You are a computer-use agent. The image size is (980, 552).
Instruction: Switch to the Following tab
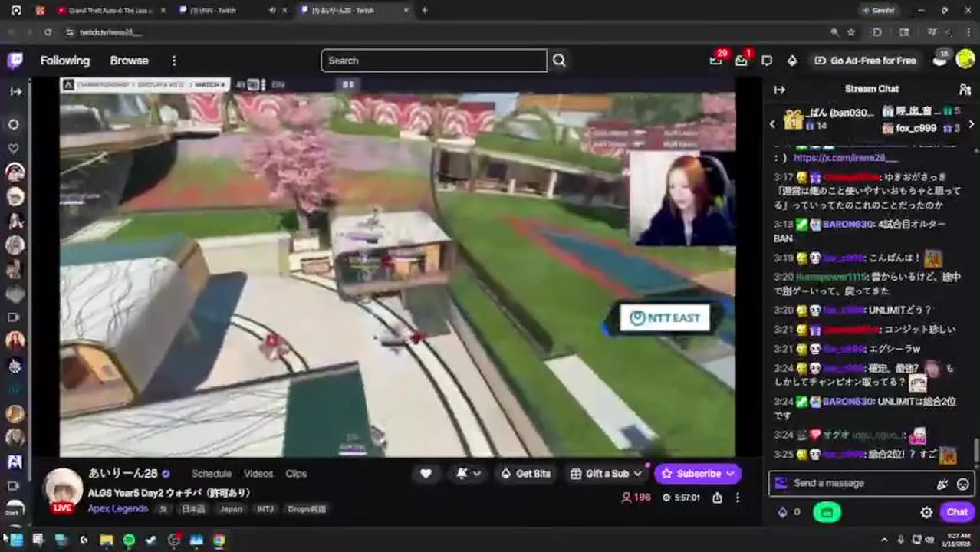tap(65, 61)
